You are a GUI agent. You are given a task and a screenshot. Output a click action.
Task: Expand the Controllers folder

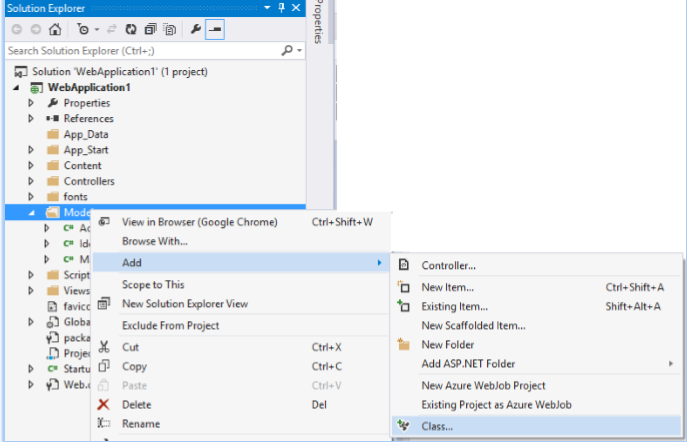click(31, 181)
